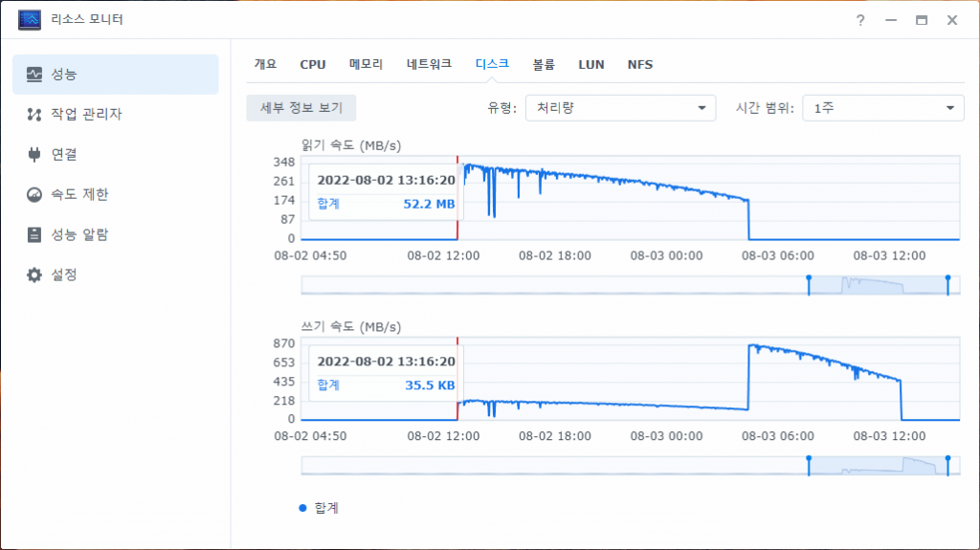The height and width of the screenshot is (550, 980).
Task: Click the 35.5 KB write tooltip value
Action: click(x=430, y=385)
